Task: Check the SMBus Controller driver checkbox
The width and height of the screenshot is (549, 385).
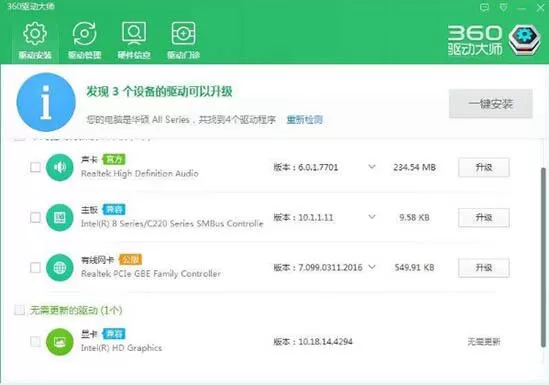Action: 35,218
